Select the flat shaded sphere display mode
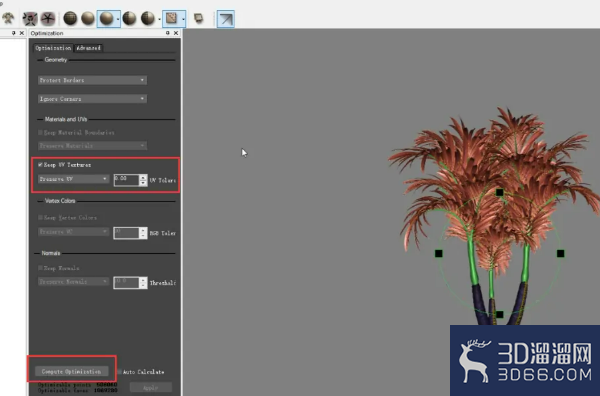Screen dimensions: 600x396 pyautogui.click(x=88, y=18)
